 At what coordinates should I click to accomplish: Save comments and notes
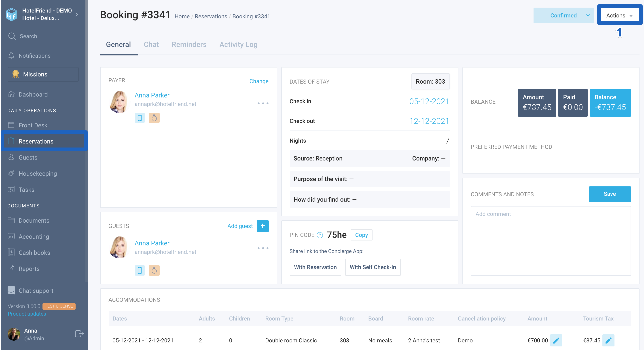[x=610, y=194]
